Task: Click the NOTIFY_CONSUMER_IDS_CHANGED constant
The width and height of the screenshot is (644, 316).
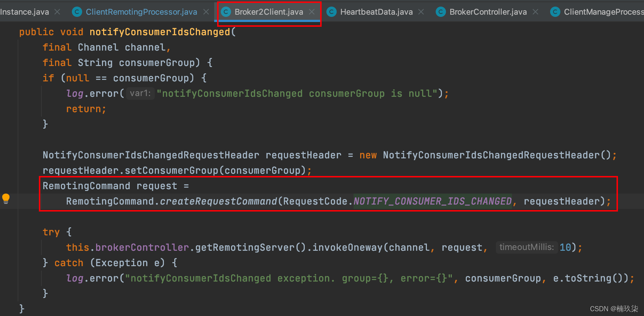Action: coord(432,201)
